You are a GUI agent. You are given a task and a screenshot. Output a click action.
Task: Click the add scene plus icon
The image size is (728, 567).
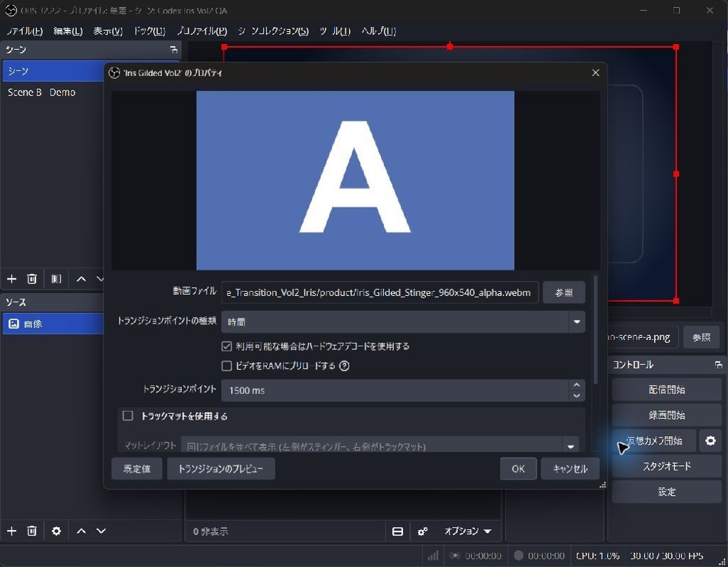pos(11,279)
